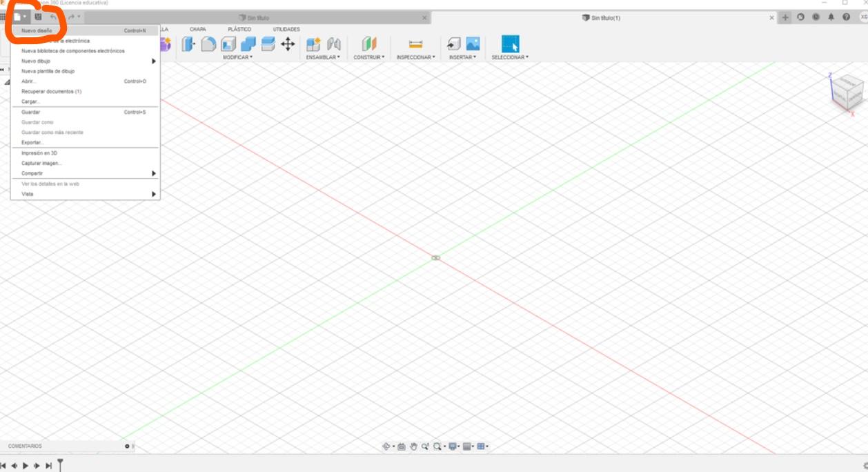The height and width of the screenshot is (472, 868).
Task: Open the job status clock icon
Action: [816, 17]
